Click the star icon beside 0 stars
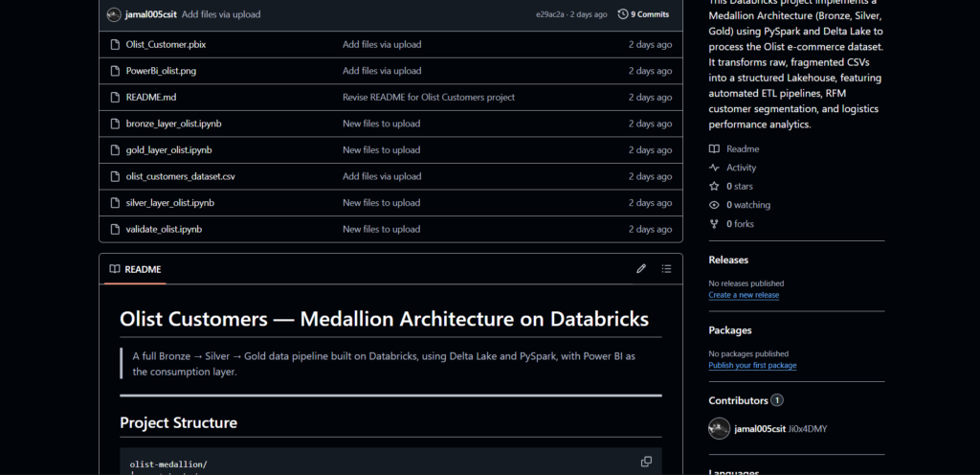This screenshot has height=475, width=980. (x=714, y=186)
